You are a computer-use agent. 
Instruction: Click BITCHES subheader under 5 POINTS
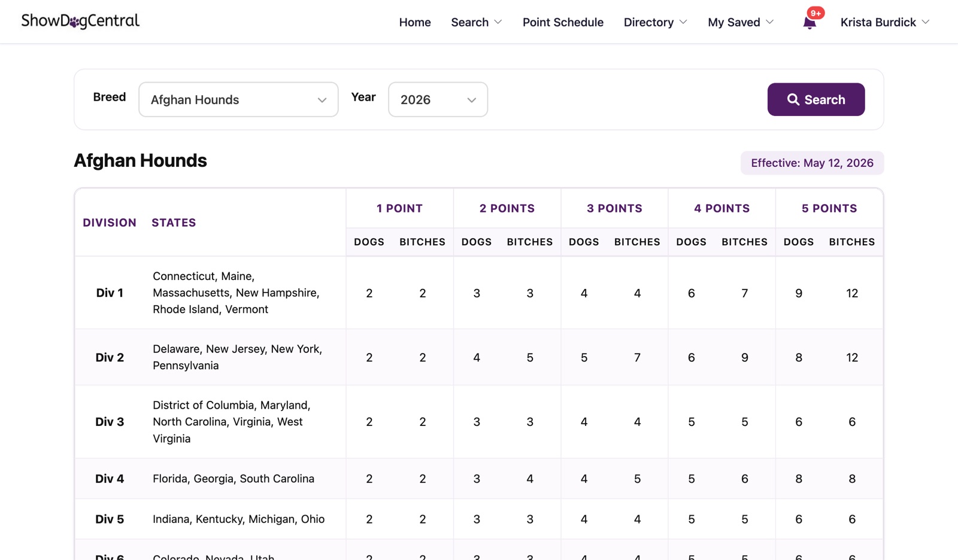coord(852,242)
